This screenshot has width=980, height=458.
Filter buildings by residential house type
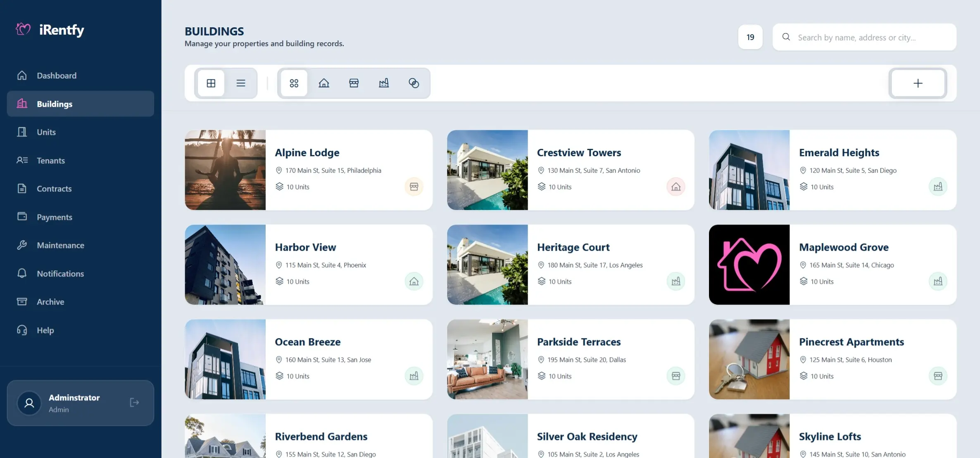pyautogui.click(x=324, y=83)
